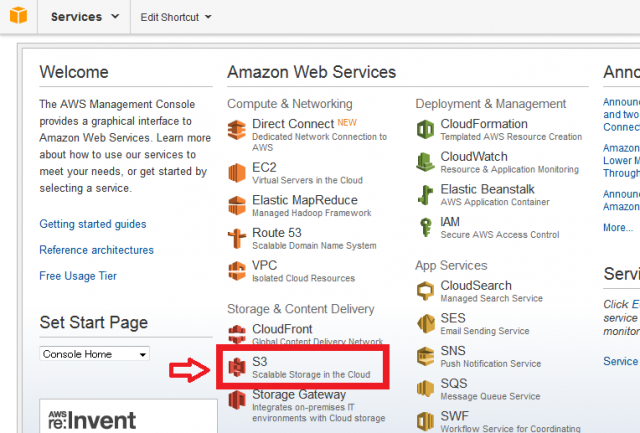Click the orange AWS cube logo
640x433 pixels.
pos(18,16)
